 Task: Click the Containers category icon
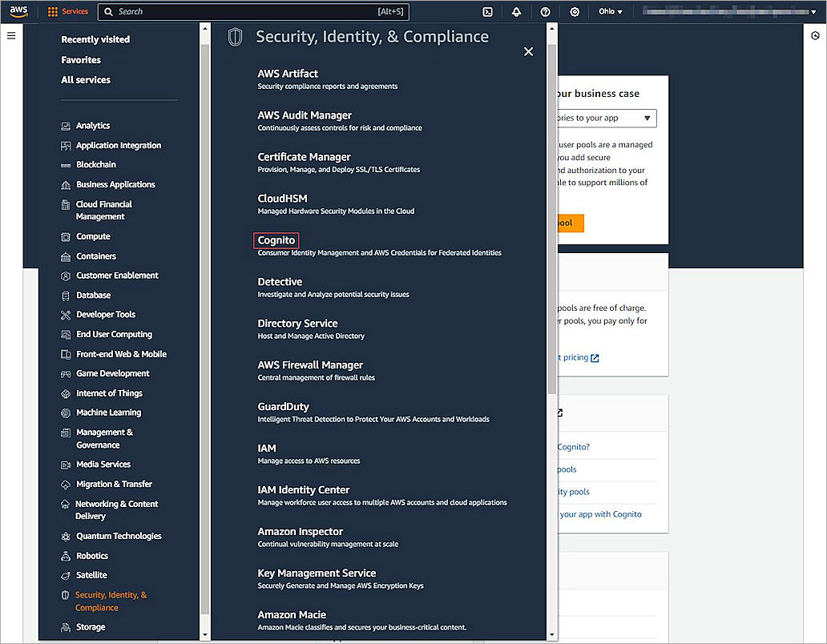[65, 256]
